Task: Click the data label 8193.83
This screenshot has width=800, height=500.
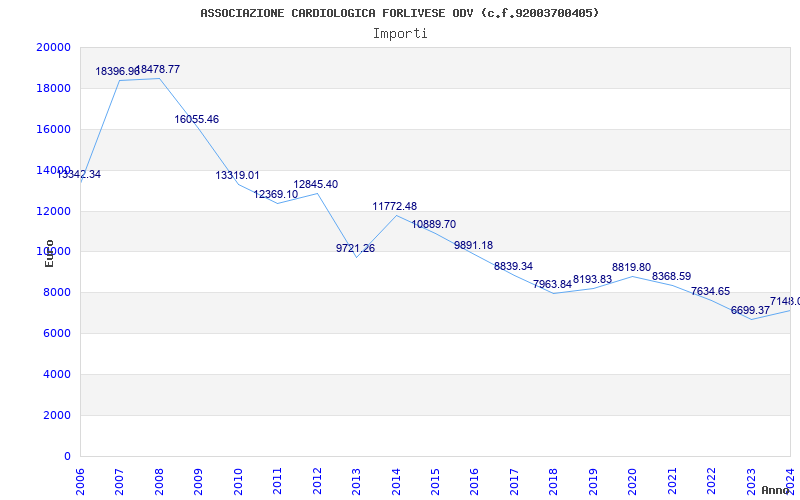Action: tap(592, 280)
